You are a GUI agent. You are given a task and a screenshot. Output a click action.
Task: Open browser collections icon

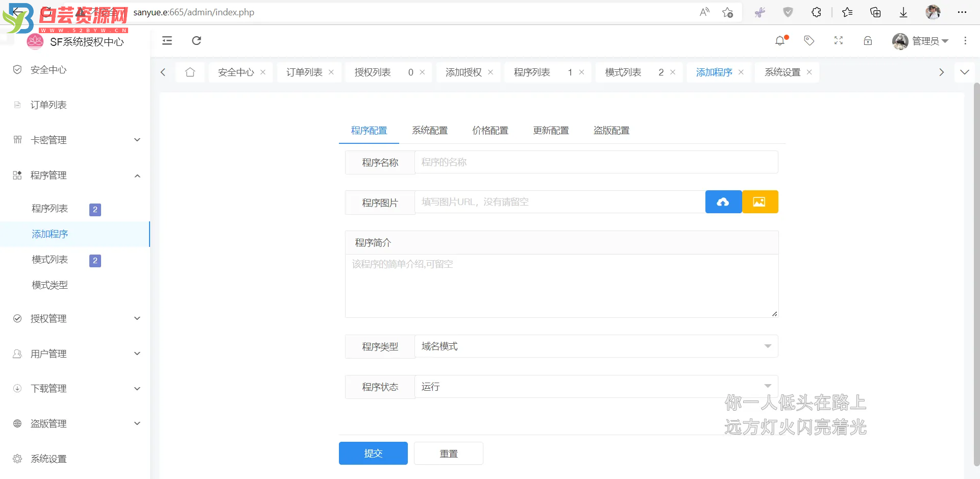pos(875,12)
